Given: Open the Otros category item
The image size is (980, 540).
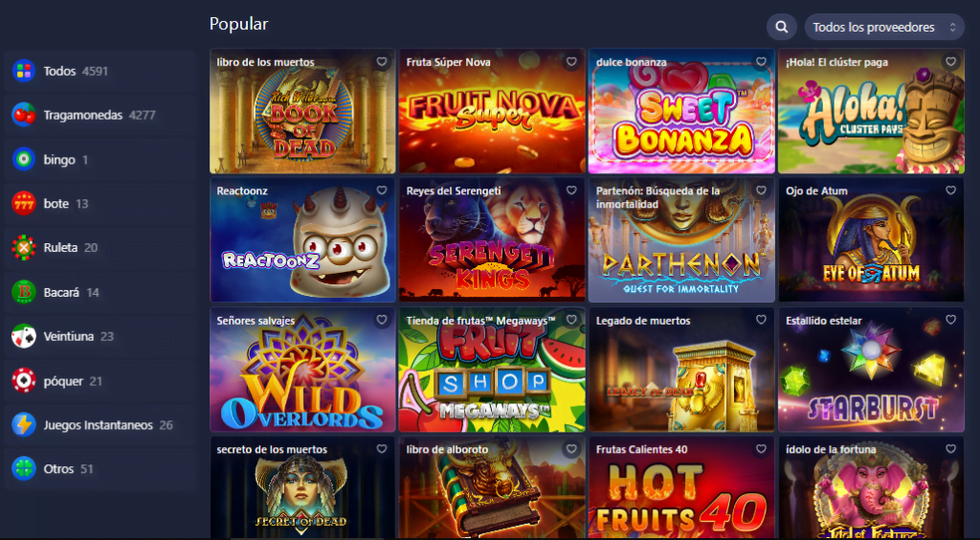Looking at the screenshot, I should pyautogui.click(x=100, y=469).
